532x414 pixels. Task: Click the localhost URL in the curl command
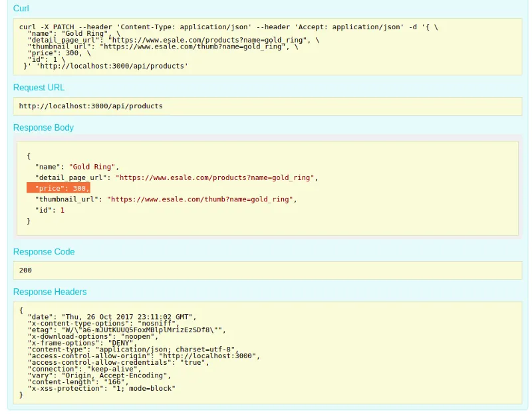tap(112, 66)
